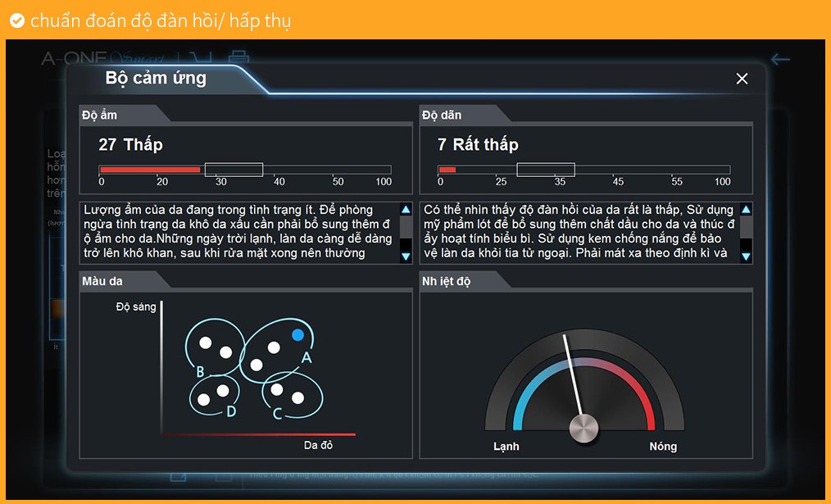This screenshot has width=831, height=504.
Task: Close the Bộ cảm ứng dialog
Action: coord(742,79)
